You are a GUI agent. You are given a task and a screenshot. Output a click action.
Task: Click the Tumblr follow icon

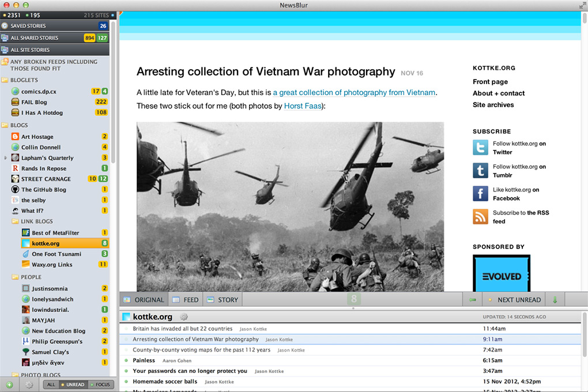(480, 171)
